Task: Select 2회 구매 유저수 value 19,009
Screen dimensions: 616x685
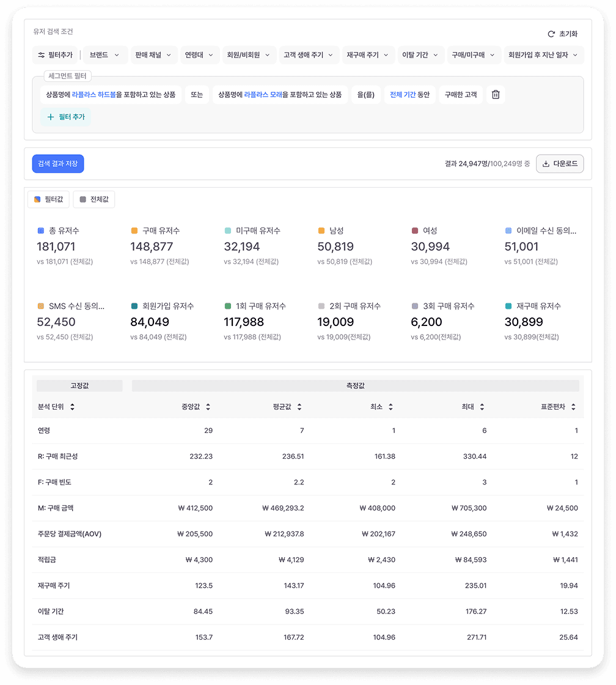Action: tap(335, 322)
